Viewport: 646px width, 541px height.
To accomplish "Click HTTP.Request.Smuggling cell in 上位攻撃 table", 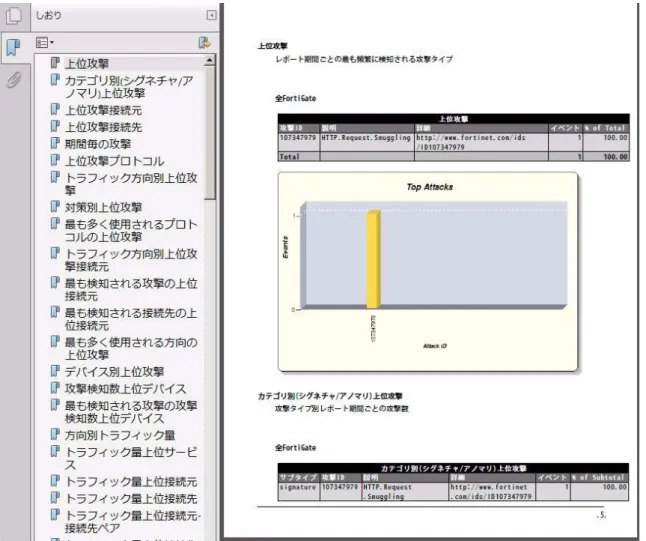I will tap(366, 138).
